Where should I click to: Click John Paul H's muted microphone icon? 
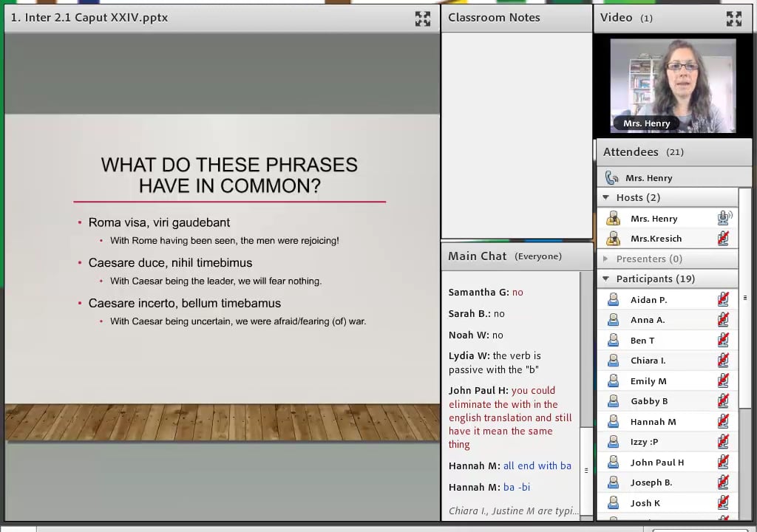[723, 462]
